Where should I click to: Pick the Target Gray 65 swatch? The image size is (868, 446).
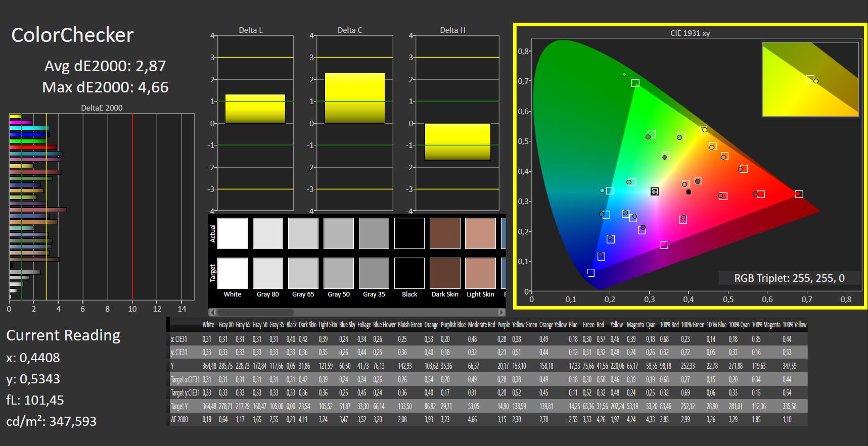pos(303,273)
